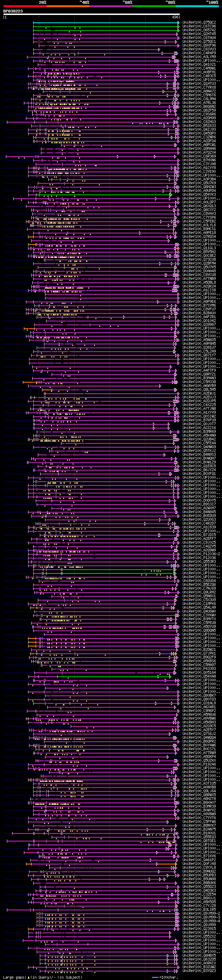Select label UniRef100_C1MPK6

pyautogui.click(x=199, y=604)
